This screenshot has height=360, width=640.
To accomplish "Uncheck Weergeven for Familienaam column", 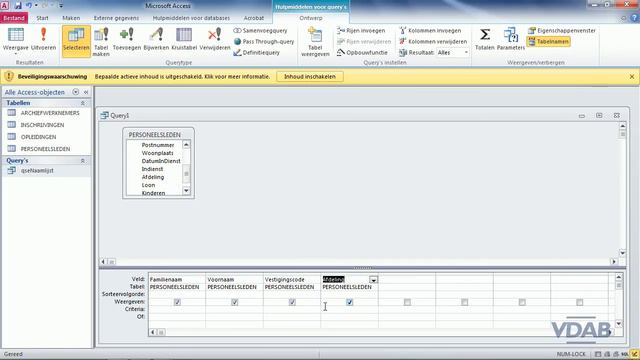I will click(177, 302).
